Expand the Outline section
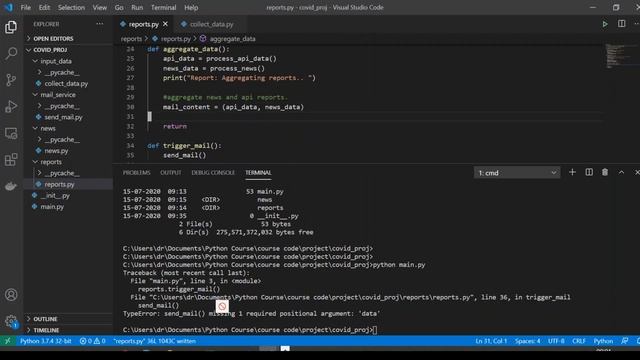 tap(45, 319)
